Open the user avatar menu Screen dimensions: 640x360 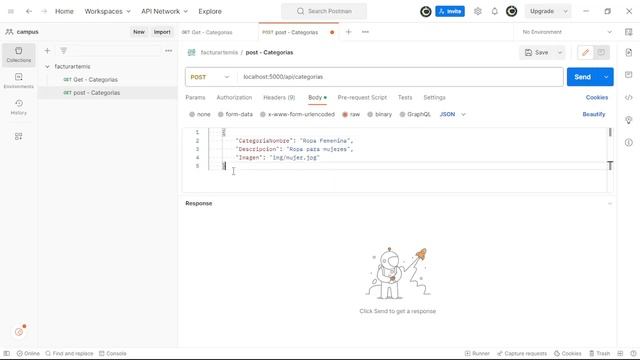pyautogui.click(x=511, y=11)
